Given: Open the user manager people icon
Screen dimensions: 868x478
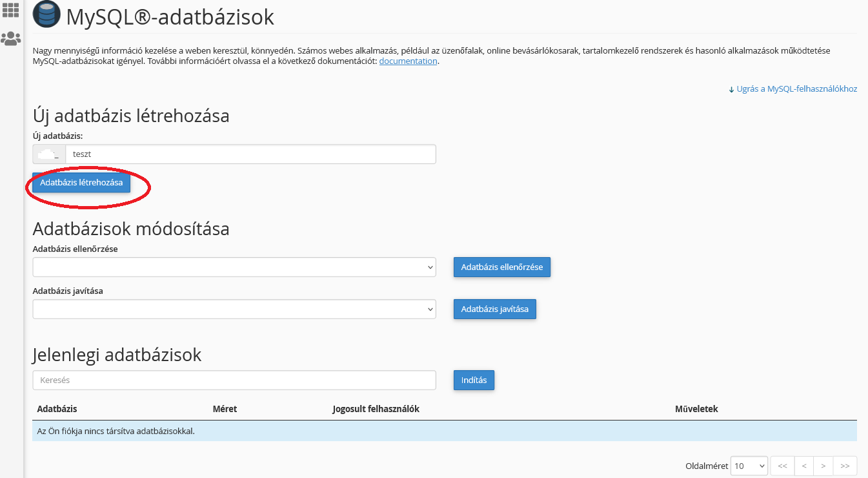Looking at the screenshot, I should tap(10, 39).
